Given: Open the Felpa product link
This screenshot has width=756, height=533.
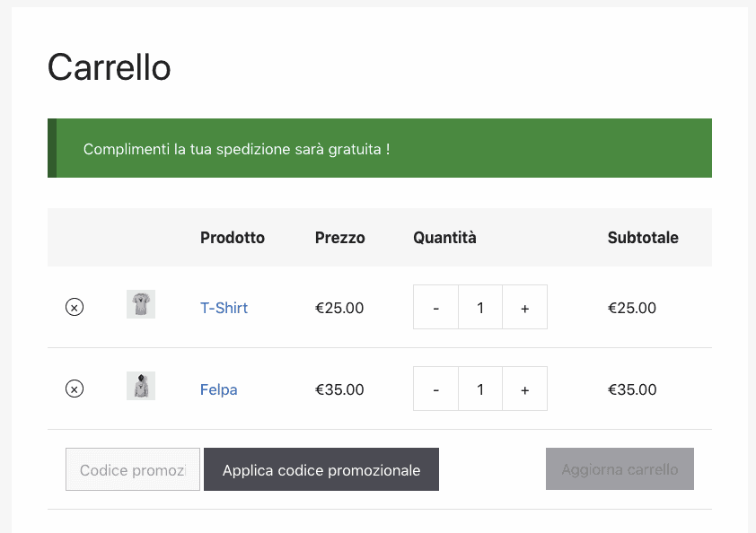Looking at the screenshot, I should coord(218,389).
